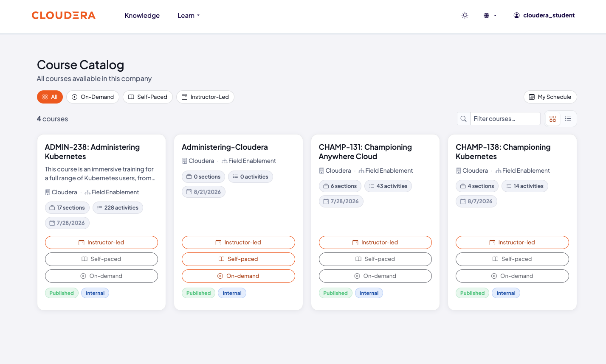Select Self-paced for CHAMP-138
This screenshot has width=606, height=364.
(x=512, y=259)
